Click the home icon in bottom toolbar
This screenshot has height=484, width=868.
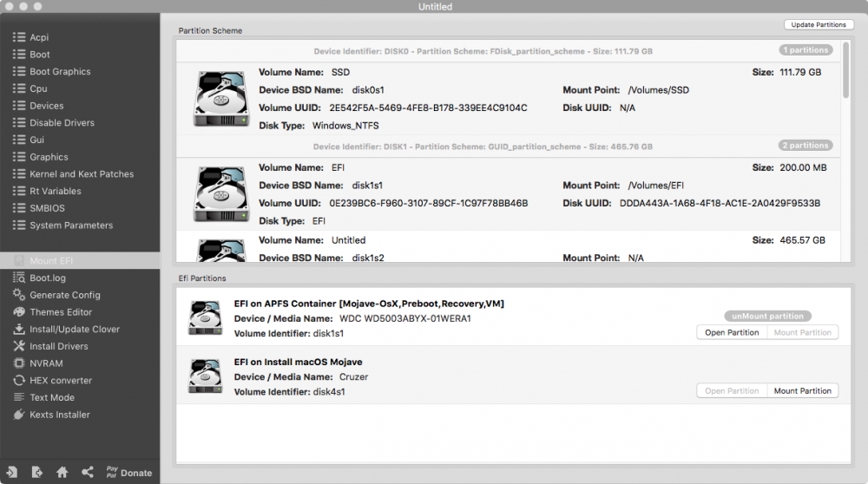(x=62, y=473)
